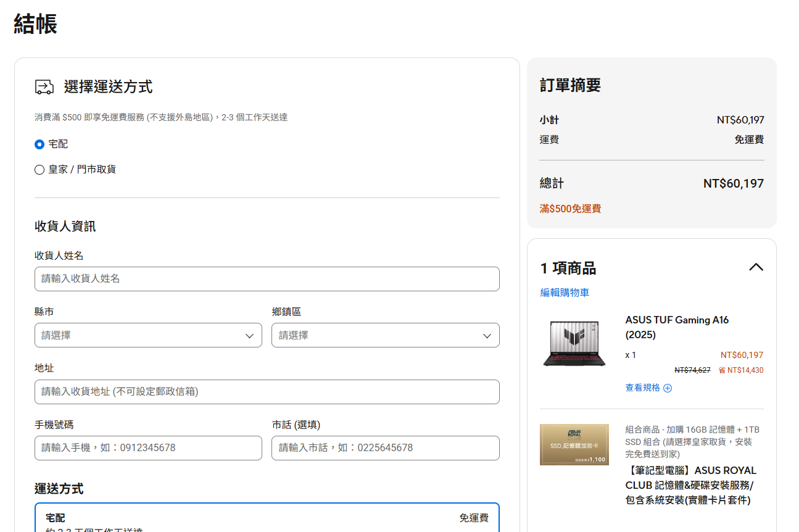Image resolution: width=799 pixels, height=532 pixels.
Task: Click the 運費 label in order summary
Action: click(x=549, y=139)
